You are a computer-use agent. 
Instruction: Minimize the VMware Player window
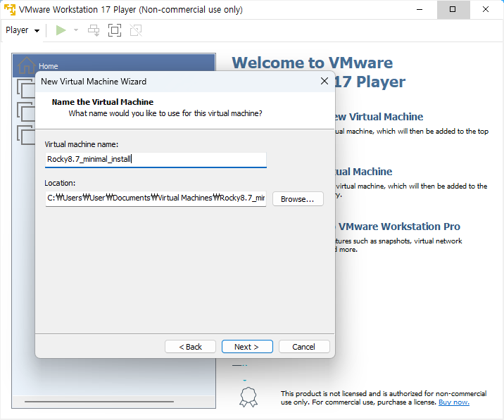[420, 10]
